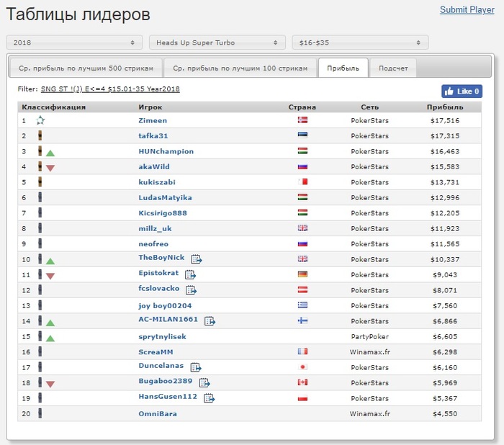
Task: Open player tafka31 profile
Action: click(x=153, y=135)
